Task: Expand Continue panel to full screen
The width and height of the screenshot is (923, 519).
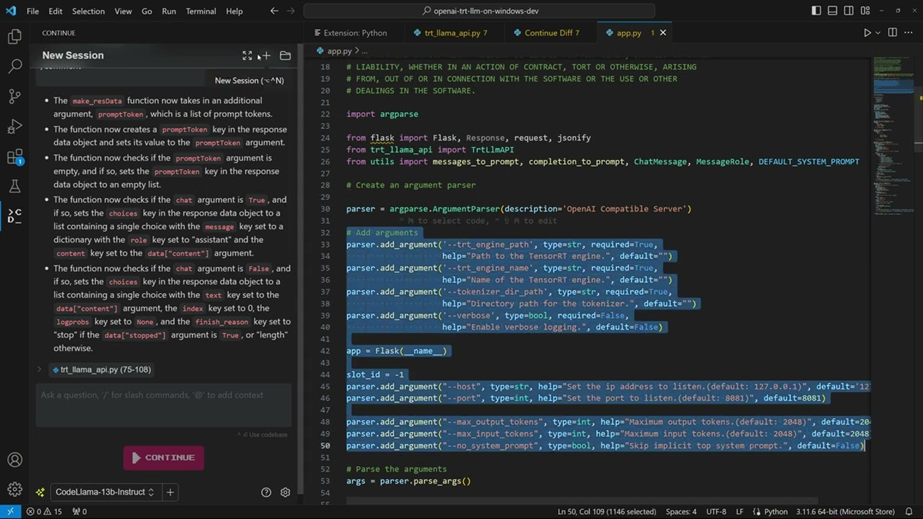Action: tap(247, 56)
